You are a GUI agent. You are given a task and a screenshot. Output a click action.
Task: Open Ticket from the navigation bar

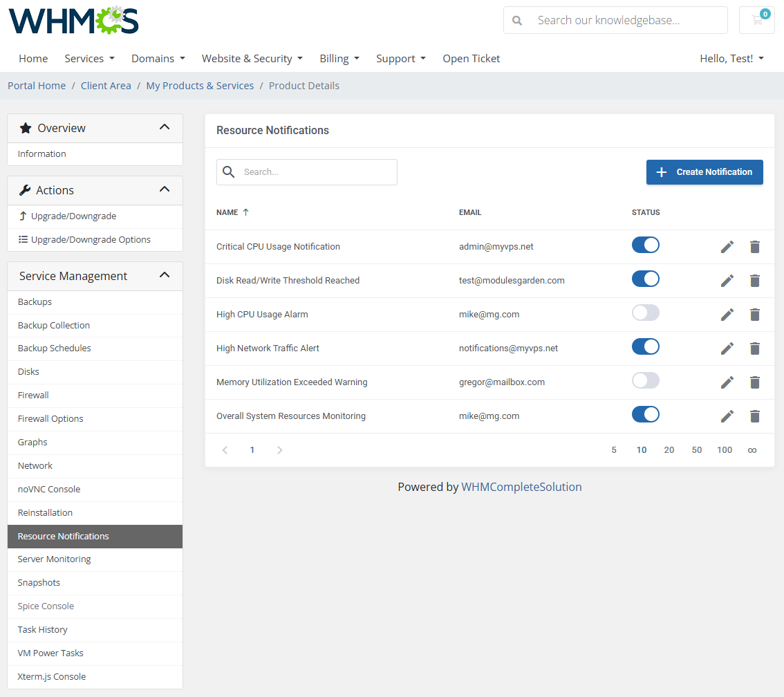pos(471,59)
